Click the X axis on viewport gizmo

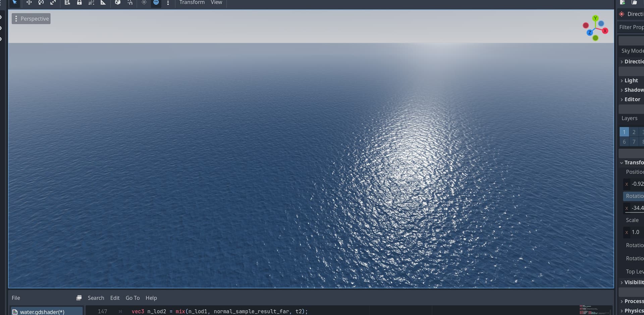click(605, 31)
